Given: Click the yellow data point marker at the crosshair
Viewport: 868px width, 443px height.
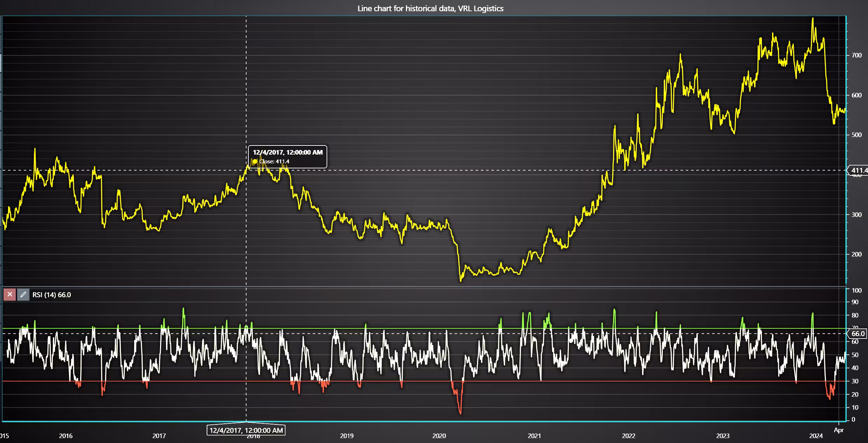Looking at the screenshot, I should click(x=255, y=162).
